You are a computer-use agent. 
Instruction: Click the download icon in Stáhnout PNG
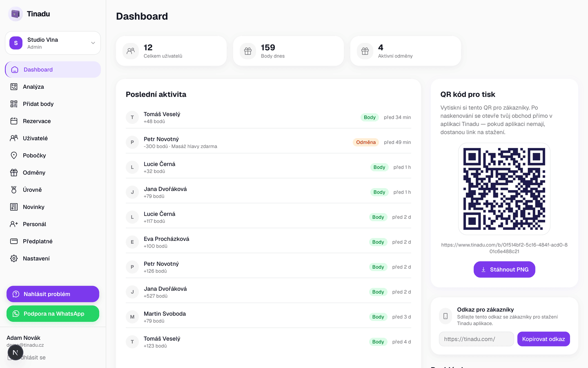(x=483, y=269)
